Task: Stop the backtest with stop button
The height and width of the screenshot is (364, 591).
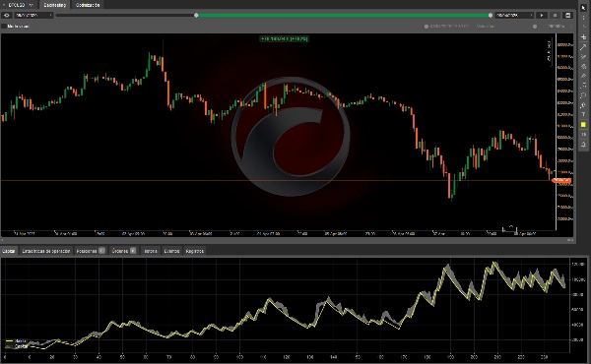Action: 555,16
